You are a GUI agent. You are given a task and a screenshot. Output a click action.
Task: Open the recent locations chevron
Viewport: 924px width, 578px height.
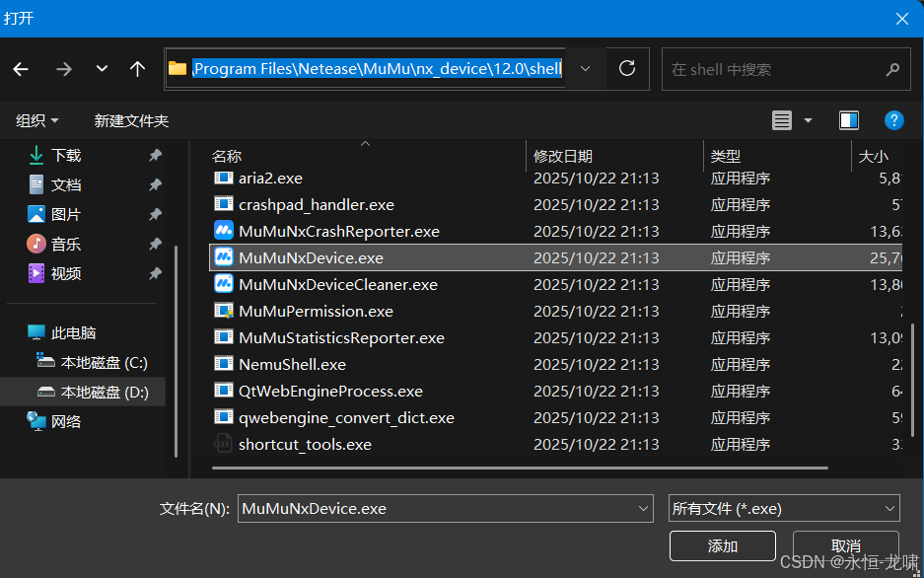[x=102, y=69]
